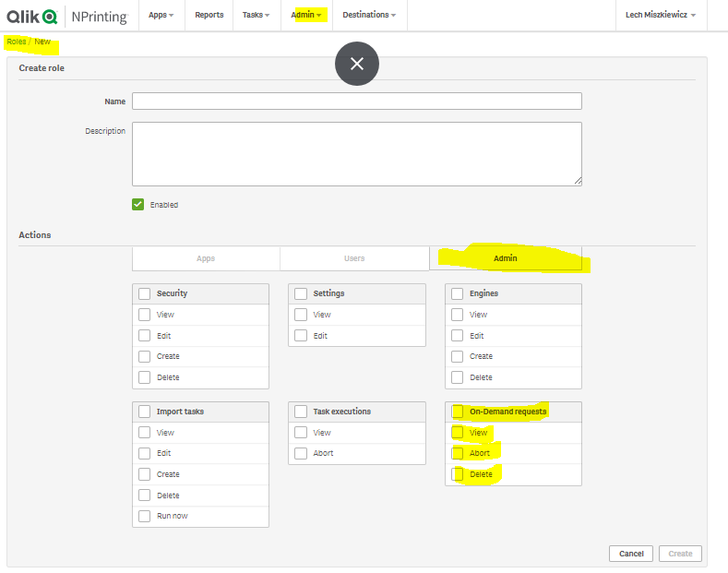This screenshot has height=573, width=728.
Task: Switch to the Apps actions tab
Action: tap(206, 258)
